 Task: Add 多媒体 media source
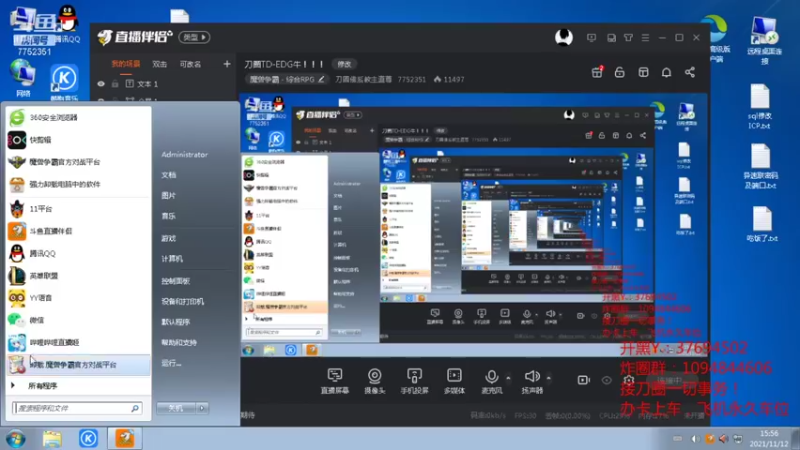[454, 381]
